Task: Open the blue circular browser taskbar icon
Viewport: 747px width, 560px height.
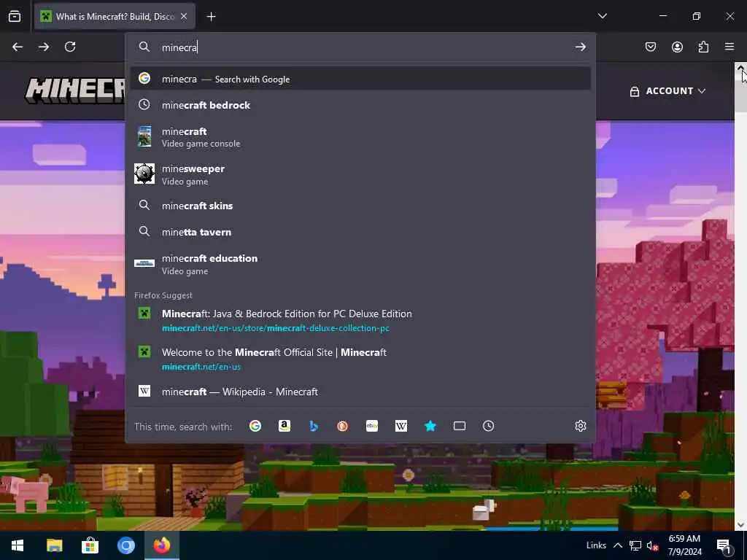Action: coord(126,545)
